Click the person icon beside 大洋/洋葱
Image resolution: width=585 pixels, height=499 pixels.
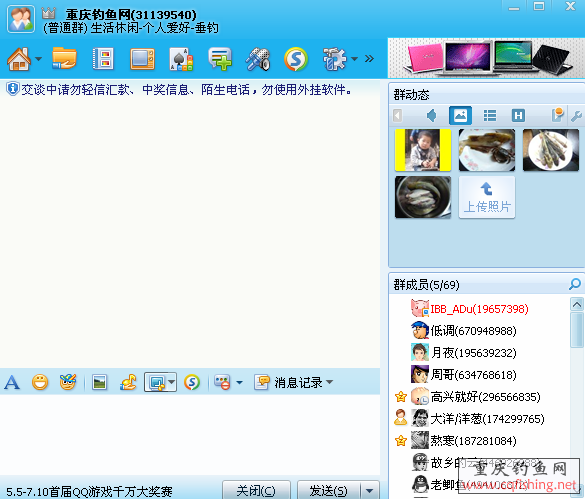[x=400, y=418]
